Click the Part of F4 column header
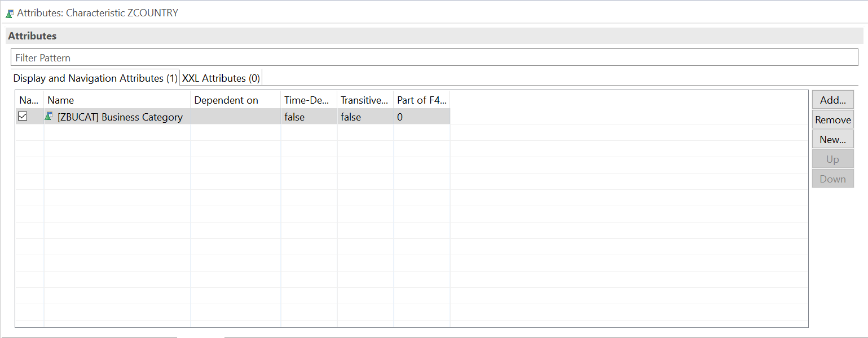The image size is (868, 338). click(x=421, y=100)
